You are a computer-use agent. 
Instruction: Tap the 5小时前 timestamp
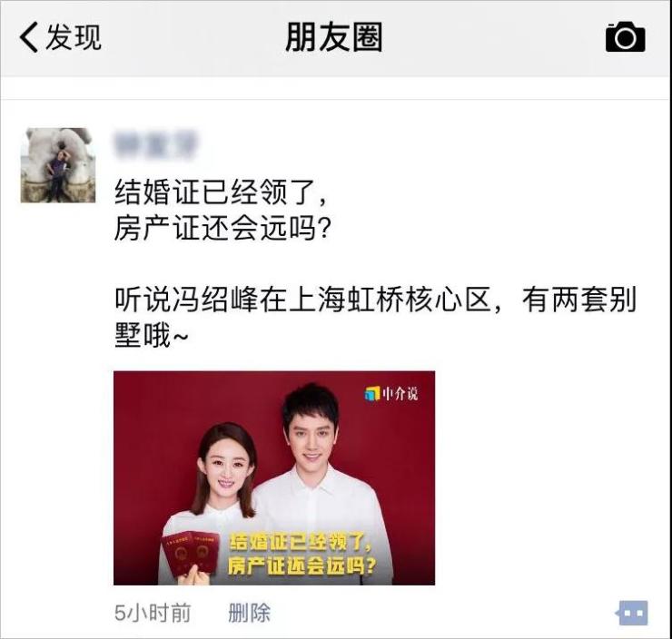153,613
